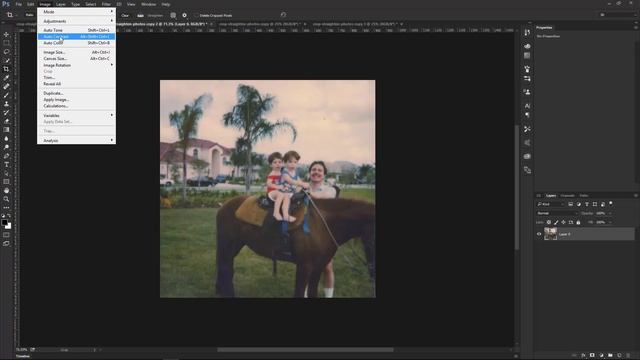Open the crop Ratio preset dropdown
Image resolution: width=640 pixels, height=360 pixels.
coord(29,15)
